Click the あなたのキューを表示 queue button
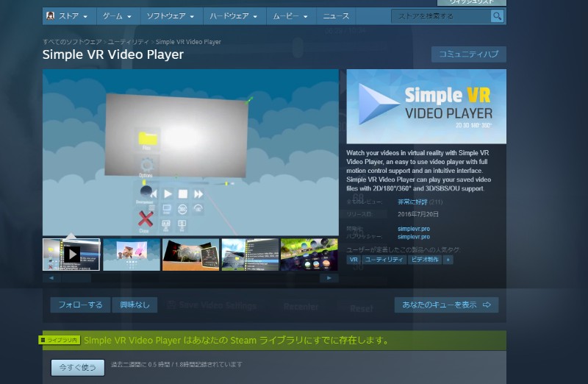This screenshot has height=384, width=588. point(446,305)
